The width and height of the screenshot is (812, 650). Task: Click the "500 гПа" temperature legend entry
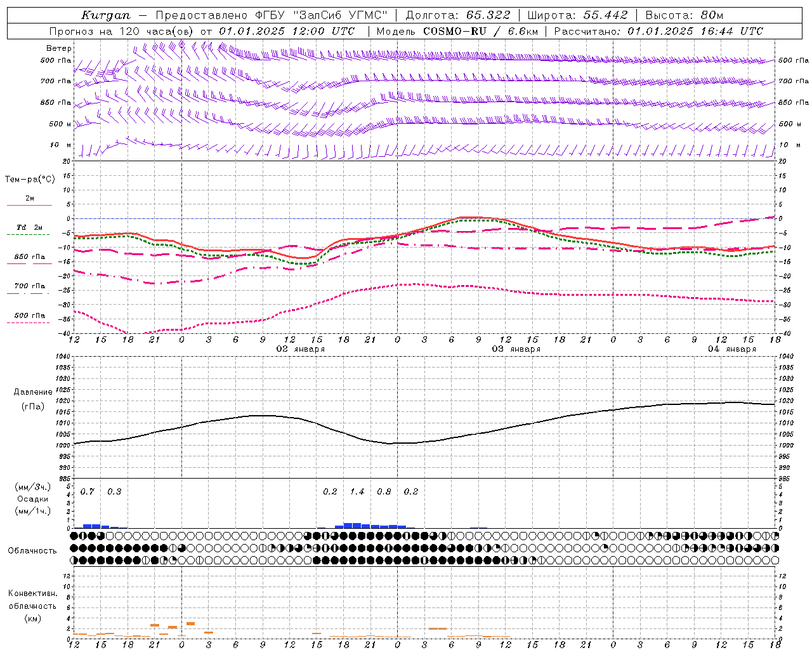[30, 315]
